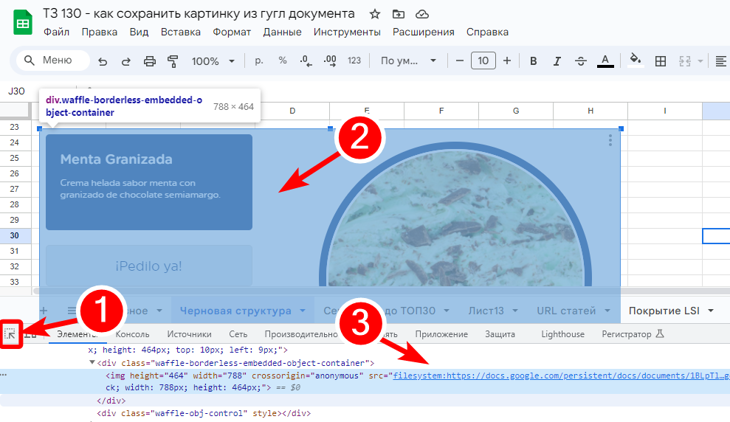Select column D header
The height and width of the screenshot is (422, 730).
click(x=292, y=111)
